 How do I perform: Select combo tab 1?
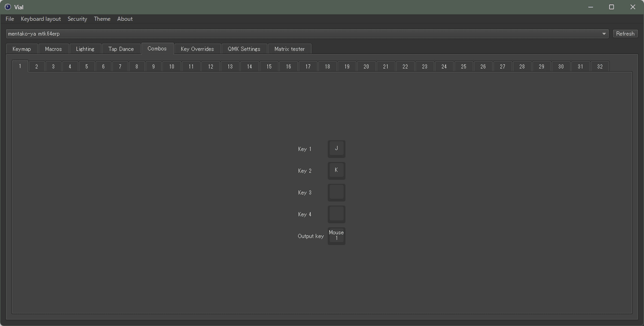point(20,66)
